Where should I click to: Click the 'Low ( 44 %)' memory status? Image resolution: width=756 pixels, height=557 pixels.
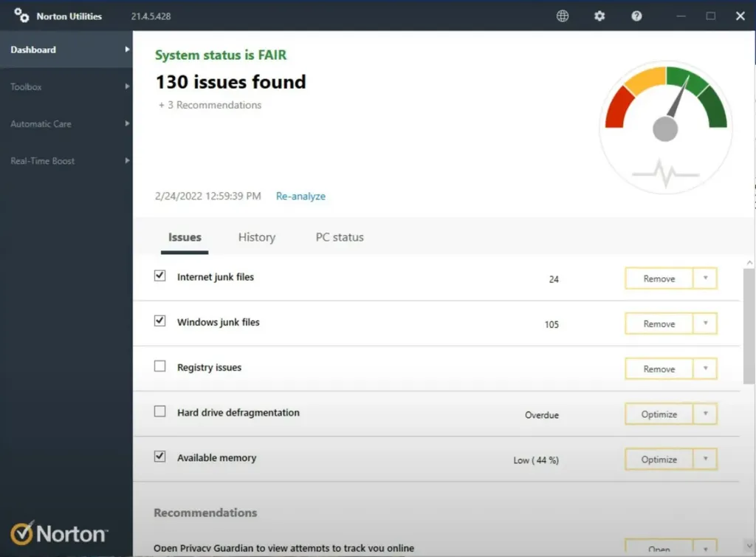point(536,460)
